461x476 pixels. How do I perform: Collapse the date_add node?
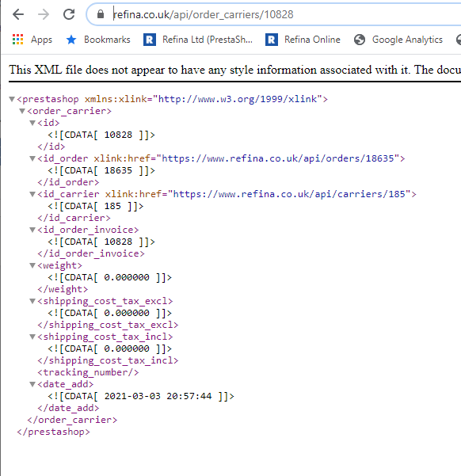pyautogui.click(x=32, y=384)
